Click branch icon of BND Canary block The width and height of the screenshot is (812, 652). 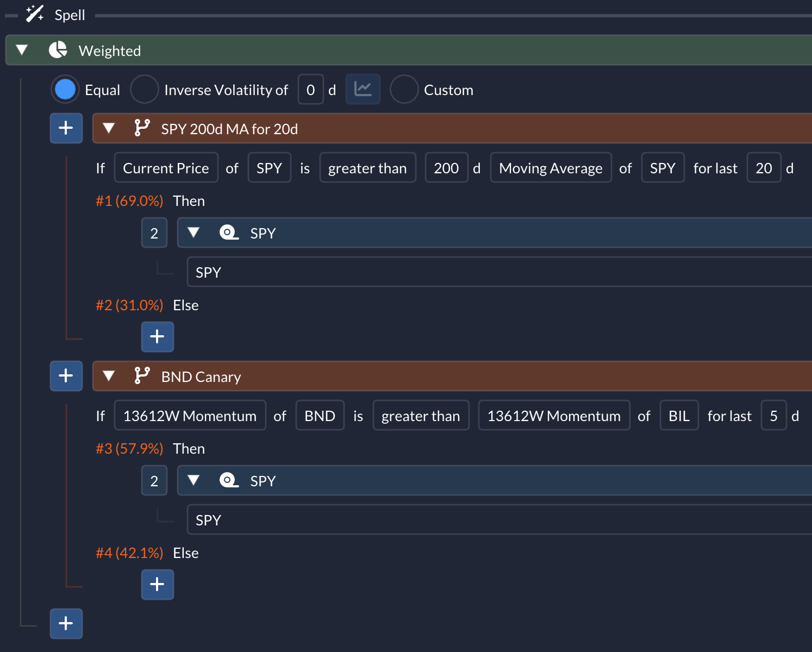pyautogui.click(x=142, y=376)
